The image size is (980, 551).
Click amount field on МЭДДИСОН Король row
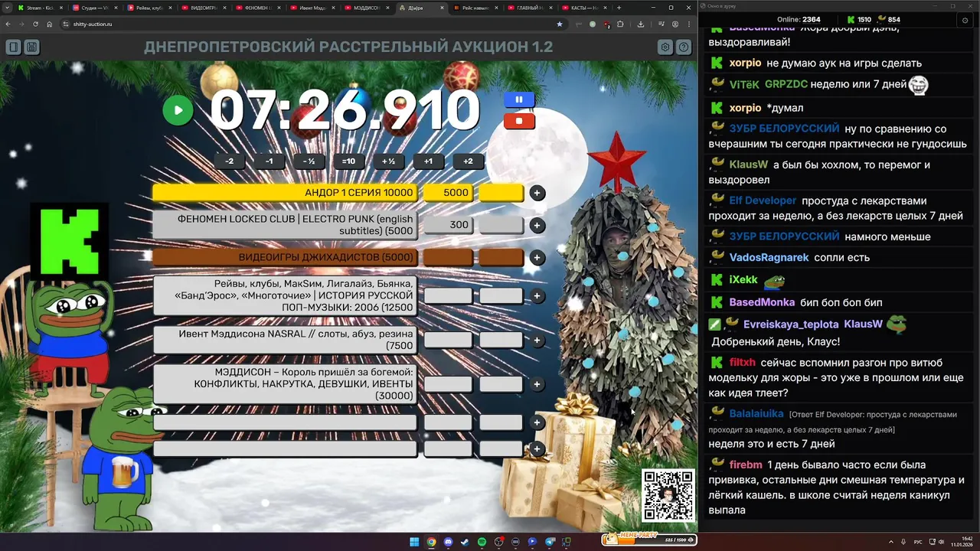pos(448,384)
